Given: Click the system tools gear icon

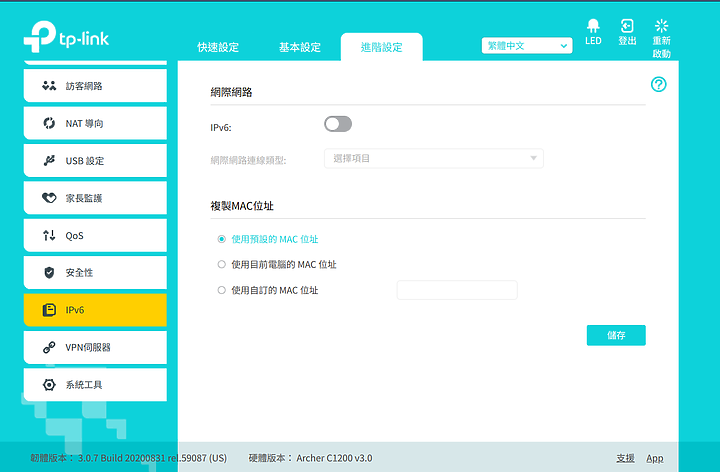Looking at the screenshot, I should [49, 385].
